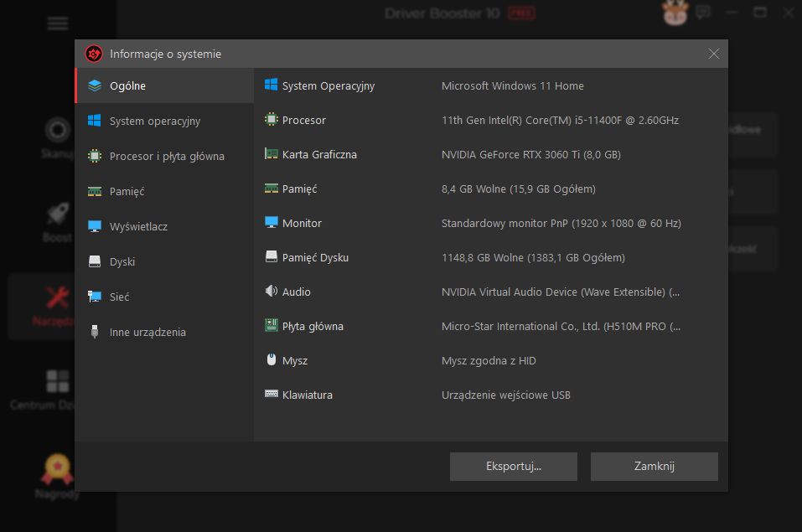
Task: Click mouse icon in Mysz row
Action: (x=271, y=359)
